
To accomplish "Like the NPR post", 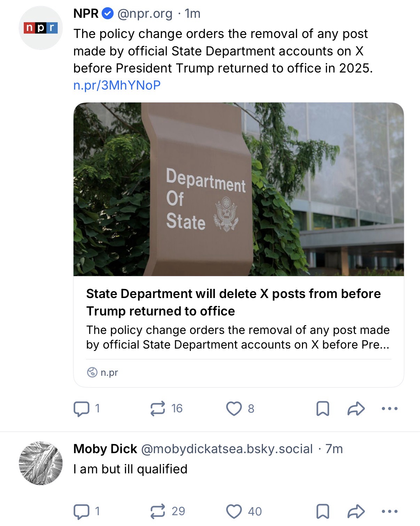I will tap(234, 409).
